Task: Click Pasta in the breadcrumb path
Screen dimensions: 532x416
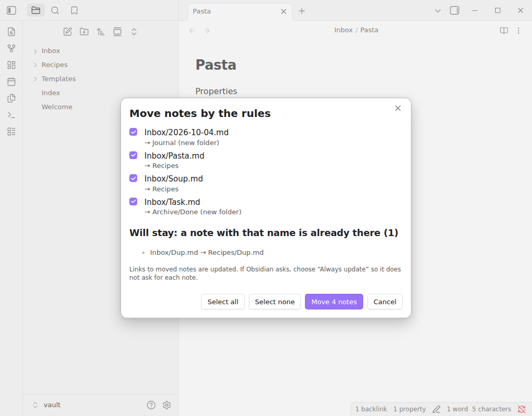Action: click(x=369, y=30)
